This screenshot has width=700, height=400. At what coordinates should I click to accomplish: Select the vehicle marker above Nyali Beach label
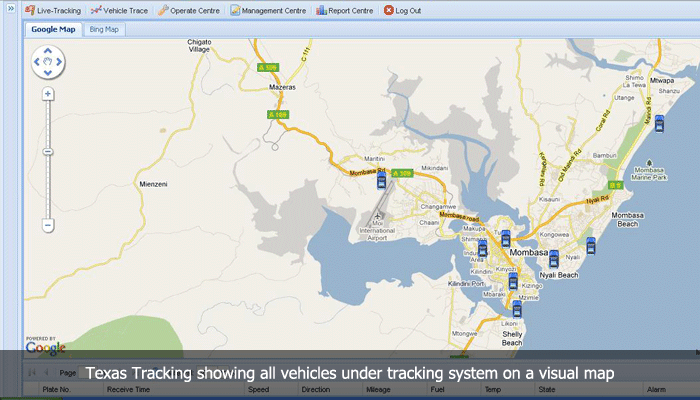(x=554, y=259)
